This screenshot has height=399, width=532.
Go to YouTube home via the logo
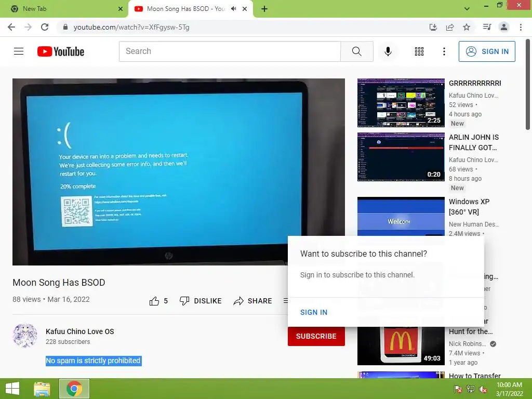pos(60,51)
